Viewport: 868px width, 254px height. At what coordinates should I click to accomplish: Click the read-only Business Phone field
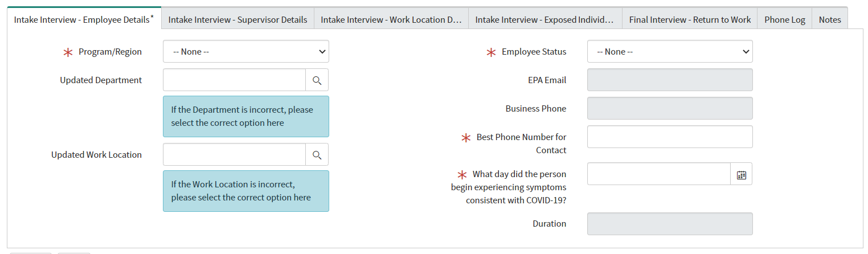coord(670,108)
